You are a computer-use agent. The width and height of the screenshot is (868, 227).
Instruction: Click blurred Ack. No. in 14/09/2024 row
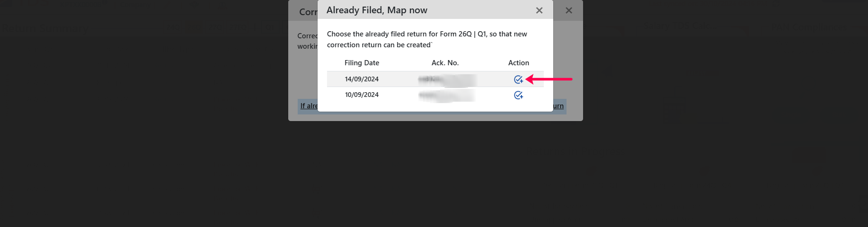pyautogui.click(x=447, y=79)
